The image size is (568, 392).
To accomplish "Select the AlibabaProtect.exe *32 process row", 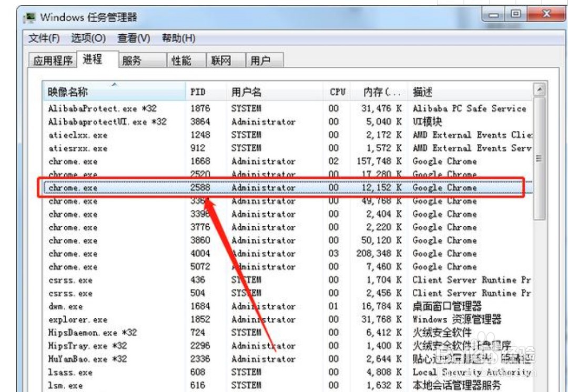I will click(x=288, y=109).
